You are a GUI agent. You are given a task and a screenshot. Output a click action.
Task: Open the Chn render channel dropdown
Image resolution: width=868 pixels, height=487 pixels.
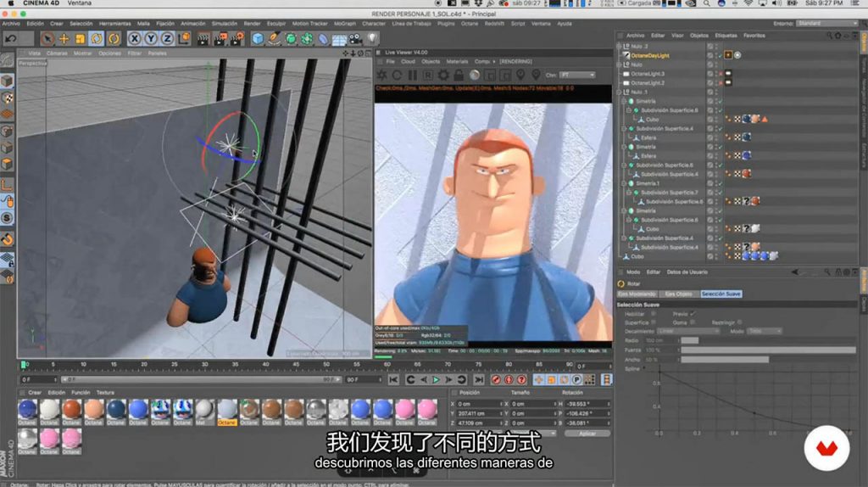(x=577, y=75)
